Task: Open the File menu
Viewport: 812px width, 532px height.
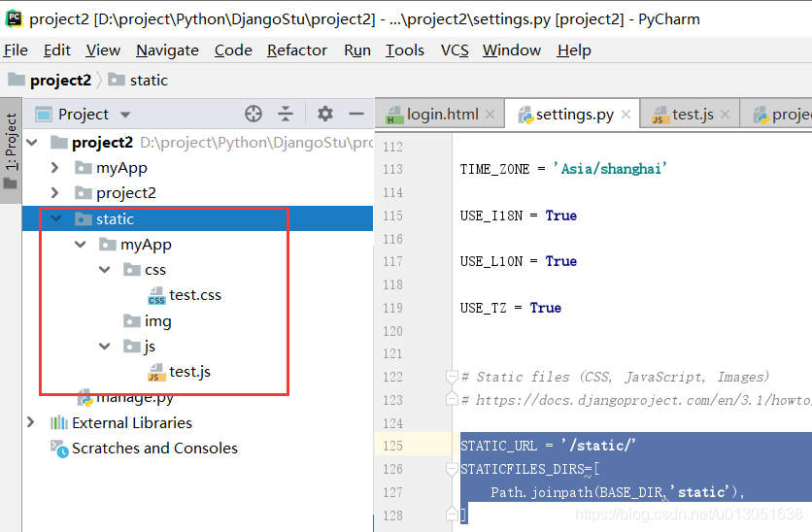Action: tap(16, 50)
